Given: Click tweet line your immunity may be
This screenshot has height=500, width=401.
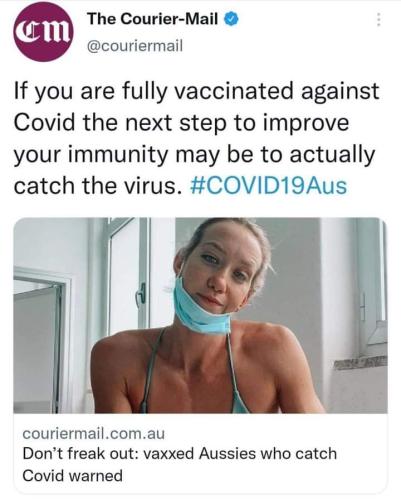Looking at the screenshot, I should (194, 155).
